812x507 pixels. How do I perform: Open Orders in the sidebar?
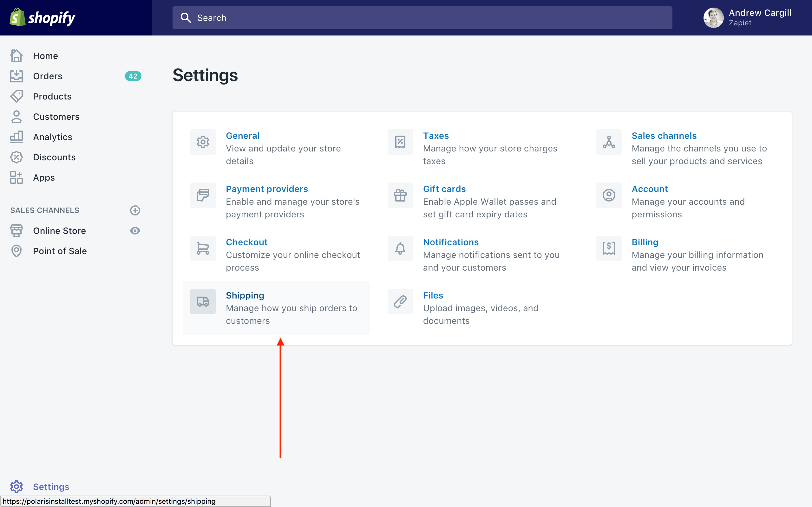48,76
